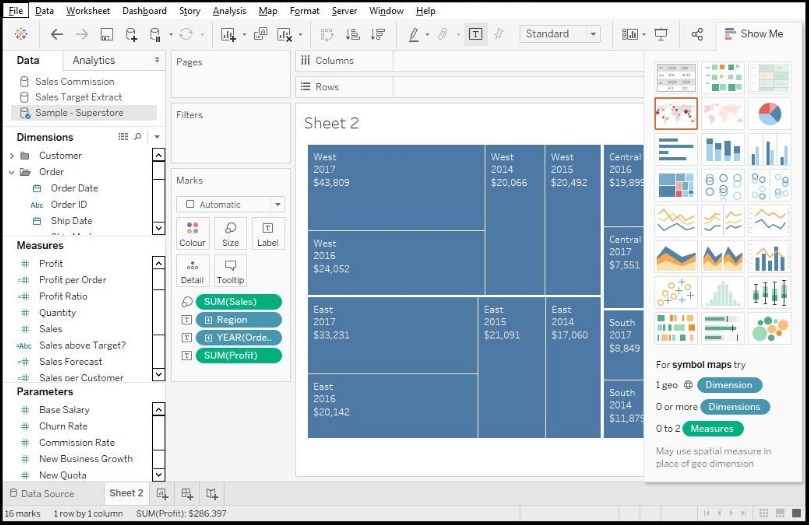Collapse the Order folder
Viewport: 809px width, 525px height.
click(12, 172)
